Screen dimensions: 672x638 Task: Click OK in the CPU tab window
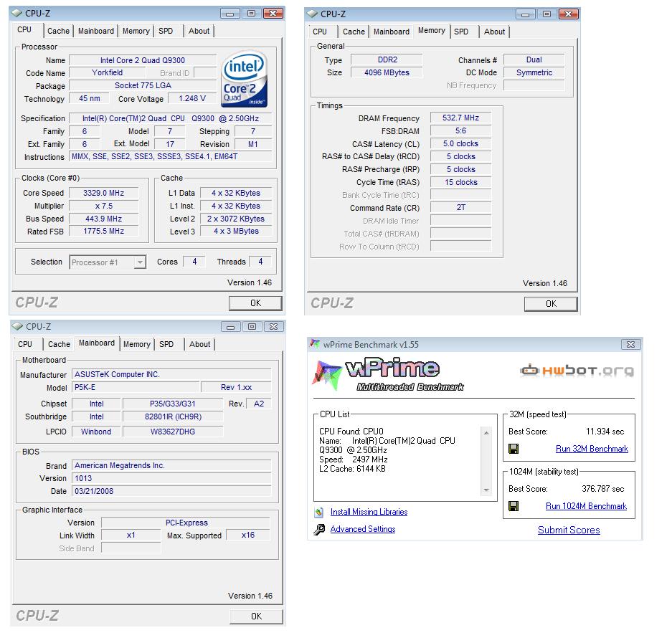coord(255,303)
